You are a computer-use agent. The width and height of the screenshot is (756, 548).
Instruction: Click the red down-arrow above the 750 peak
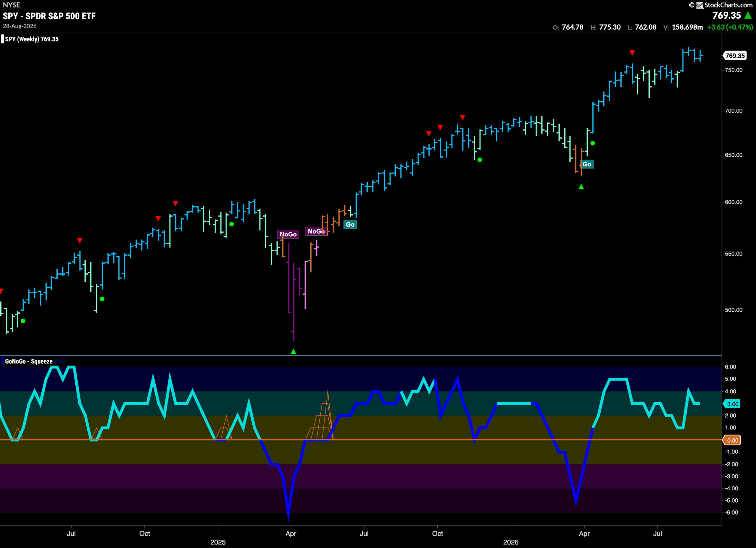coord(632,53)
